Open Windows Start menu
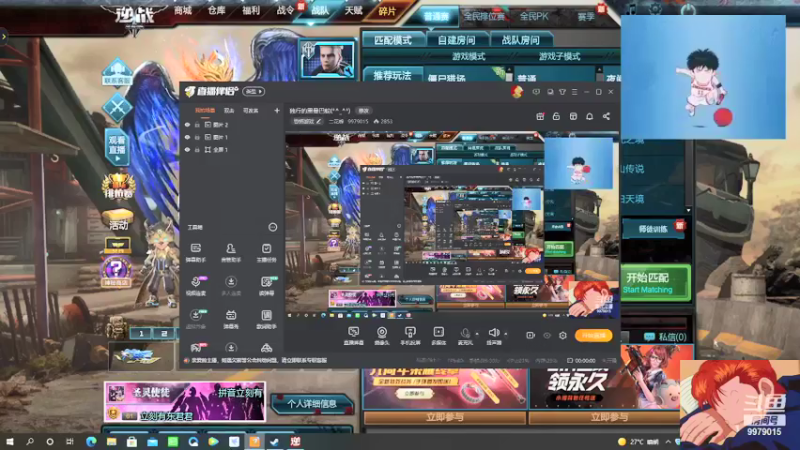800x450 pixels. point(10,441)
